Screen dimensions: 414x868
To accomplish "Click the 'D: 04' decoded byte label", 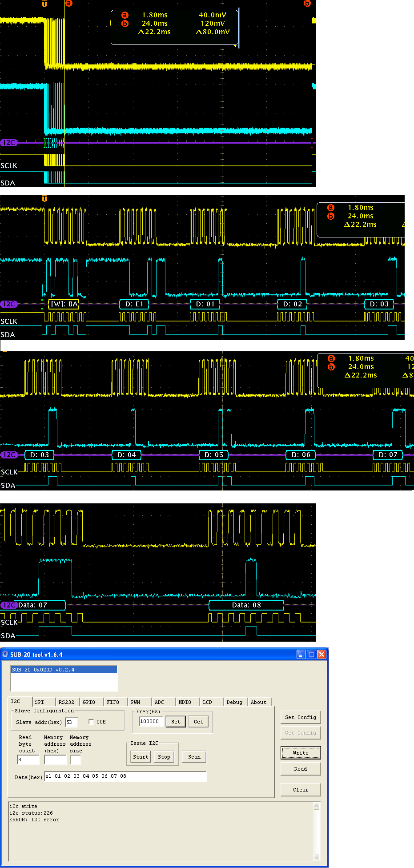I will (x=126, y=455).
